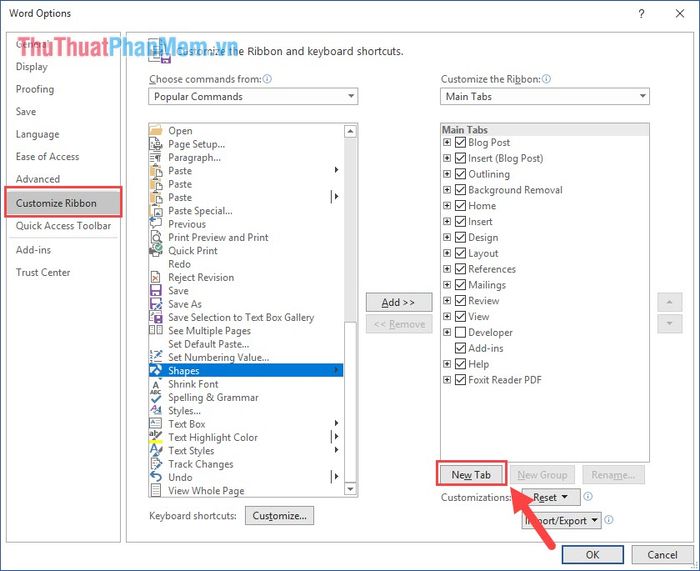Click info icon beside Choose commands from

[267, 79]
